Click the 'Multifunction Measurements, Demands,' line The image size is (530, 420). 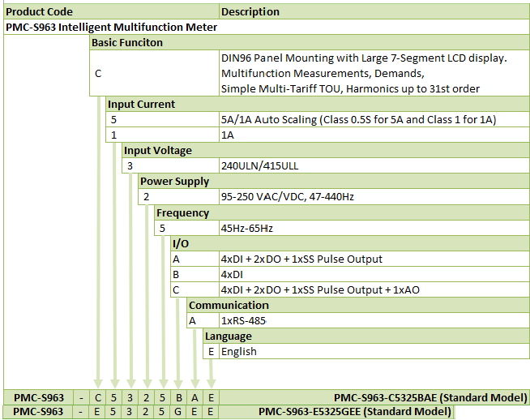(x=323, y=74)
